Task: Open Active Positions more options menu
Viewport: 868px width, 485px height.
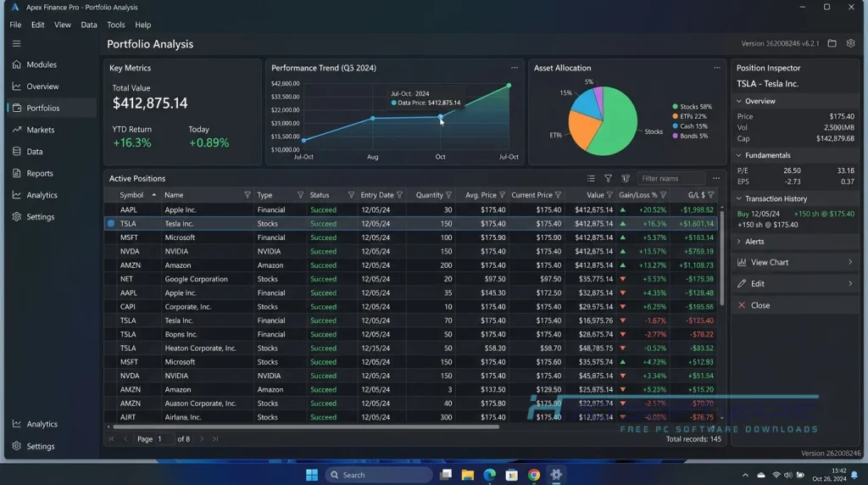Action: pyautogui.click(x=716, y=178)
